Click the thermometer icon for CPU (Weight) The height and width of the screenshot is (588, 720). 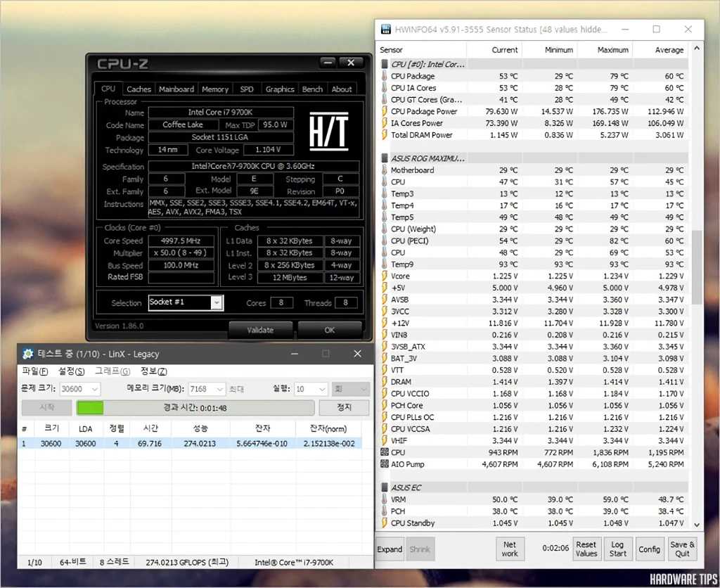[x=385, y=229]
